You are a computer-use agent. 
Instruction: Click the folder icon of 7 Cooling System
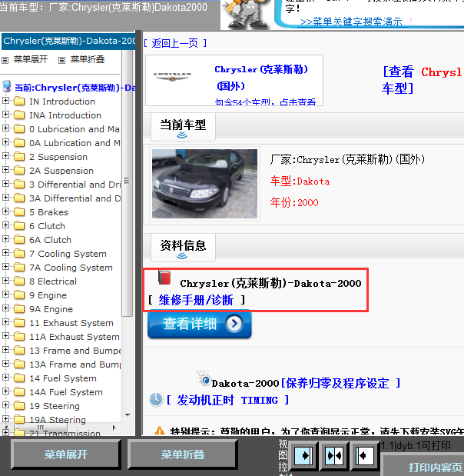(x=19, y=254)
